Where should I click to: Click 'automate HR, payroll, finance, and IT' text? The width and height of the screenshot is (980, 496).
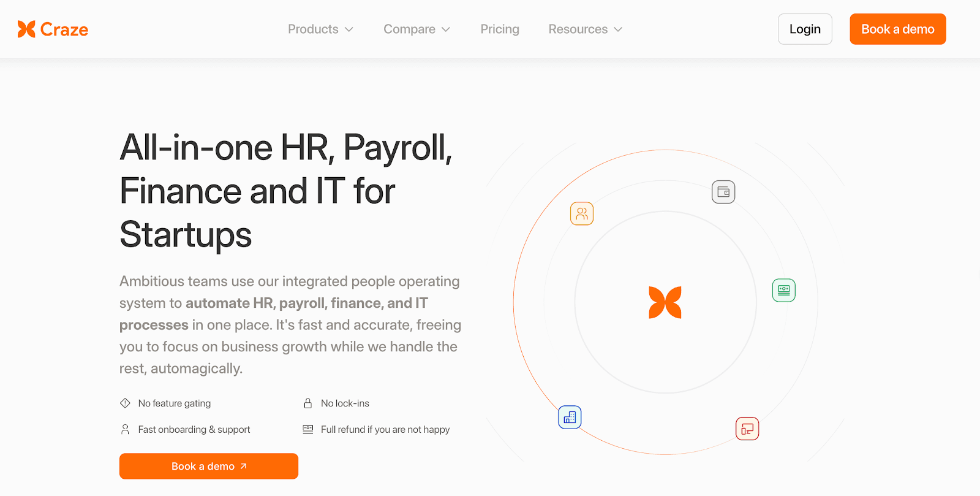[x=307, y=303]
